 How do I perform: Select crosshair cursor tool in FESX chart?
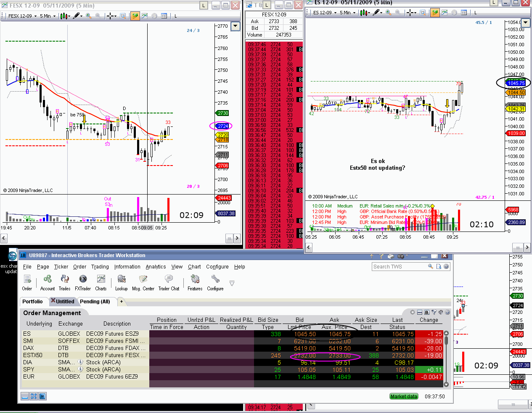(x=111, y=16)
